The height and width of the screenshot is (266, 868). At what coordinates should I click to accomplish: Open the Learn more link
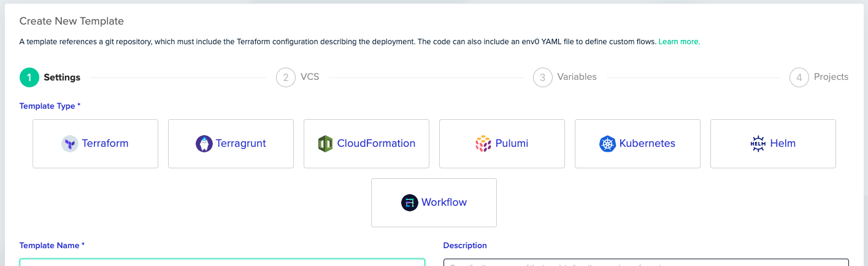[x=679, y=42]
